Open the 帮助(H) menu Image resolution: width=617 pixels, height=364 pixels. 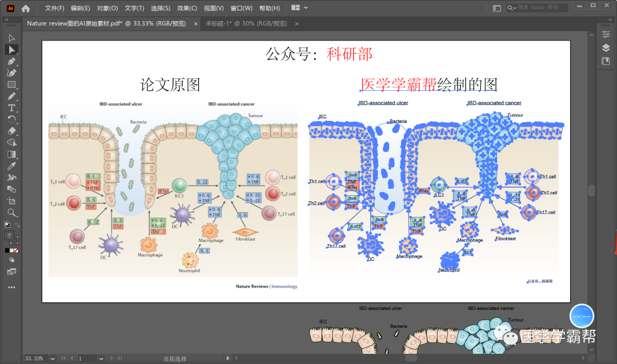coord(270,8)
